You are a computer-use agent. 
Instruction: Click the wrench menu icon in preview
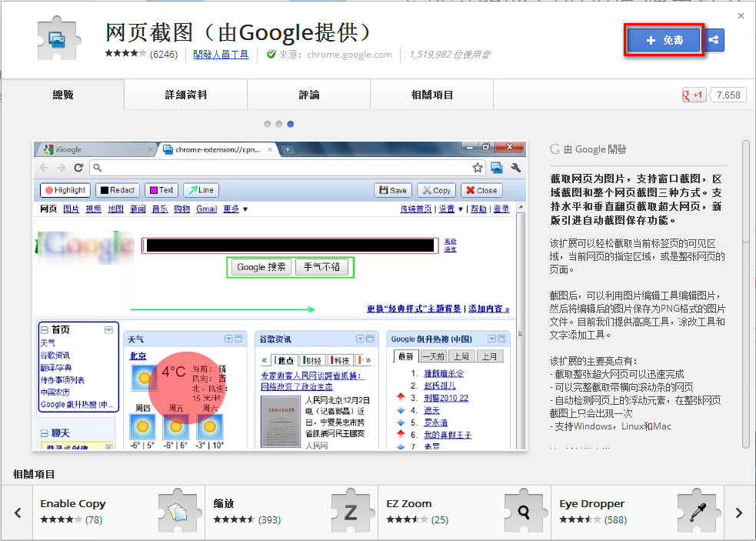(515, 168)
